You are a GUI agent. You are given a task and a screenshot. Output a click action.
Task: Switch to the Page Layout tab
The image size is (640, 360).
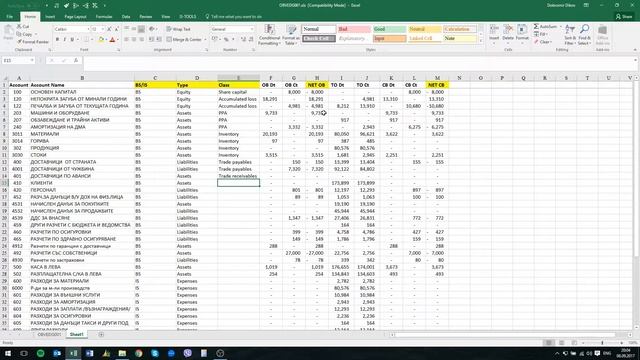(75, 17)
